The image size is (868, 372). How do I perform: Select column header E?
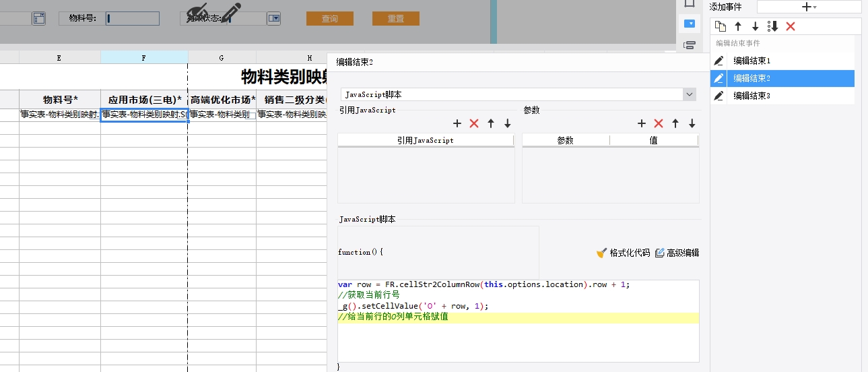(60, 58)
